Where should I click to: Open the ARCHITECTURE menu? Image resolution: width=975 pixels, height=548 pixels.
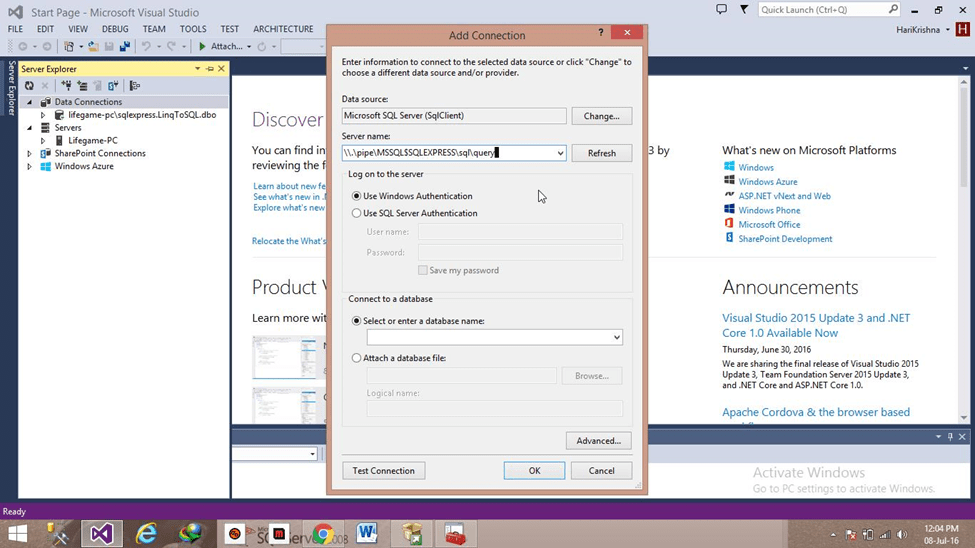click(283, 29)
